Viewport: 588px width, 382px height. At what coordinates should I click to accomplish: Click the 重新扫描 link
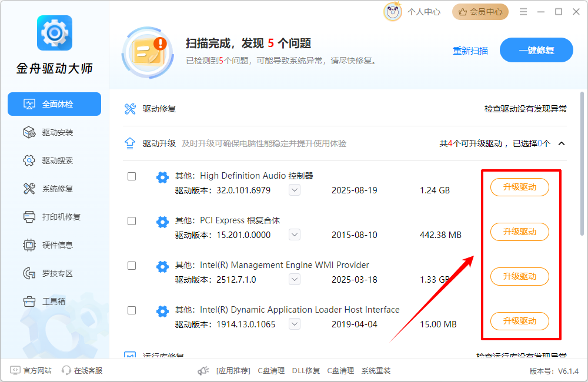click(470, 51)
